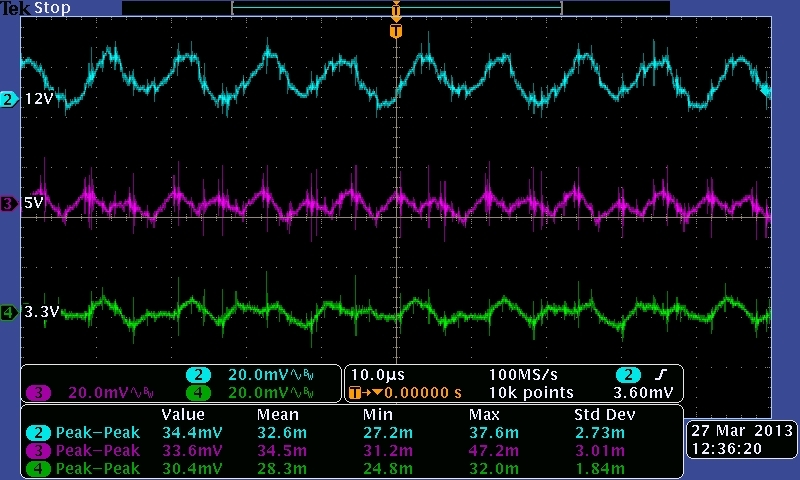
Task: Click the orange trigger position T marker
Action: (396, 31)
